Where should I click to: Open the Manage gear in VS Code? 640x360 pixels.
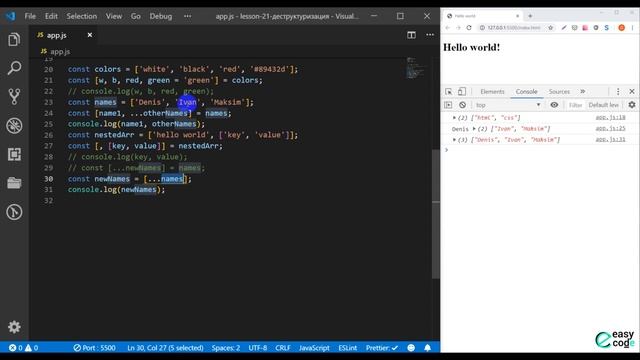coord(14,327)
